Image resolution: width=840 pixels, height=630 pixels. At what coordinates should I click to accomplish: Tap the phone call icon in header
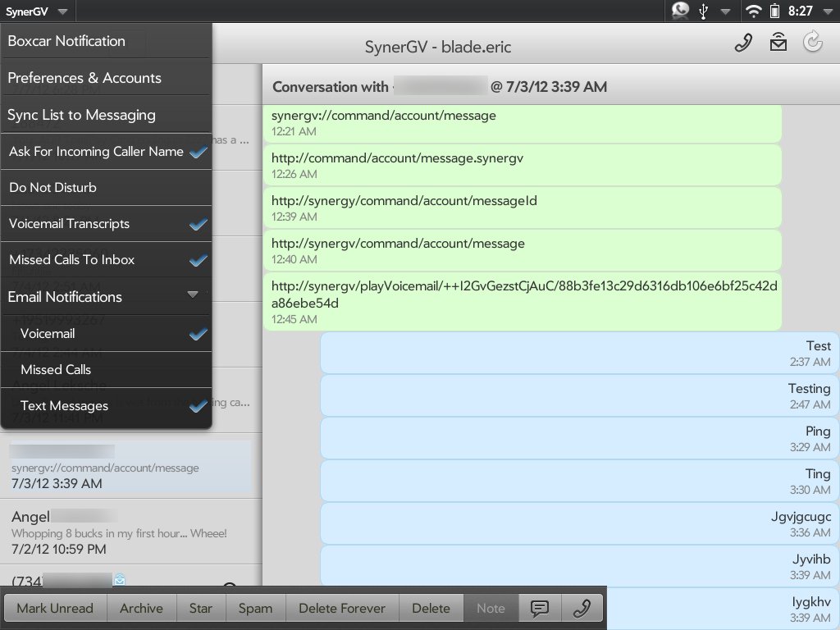tap(743, 43)
